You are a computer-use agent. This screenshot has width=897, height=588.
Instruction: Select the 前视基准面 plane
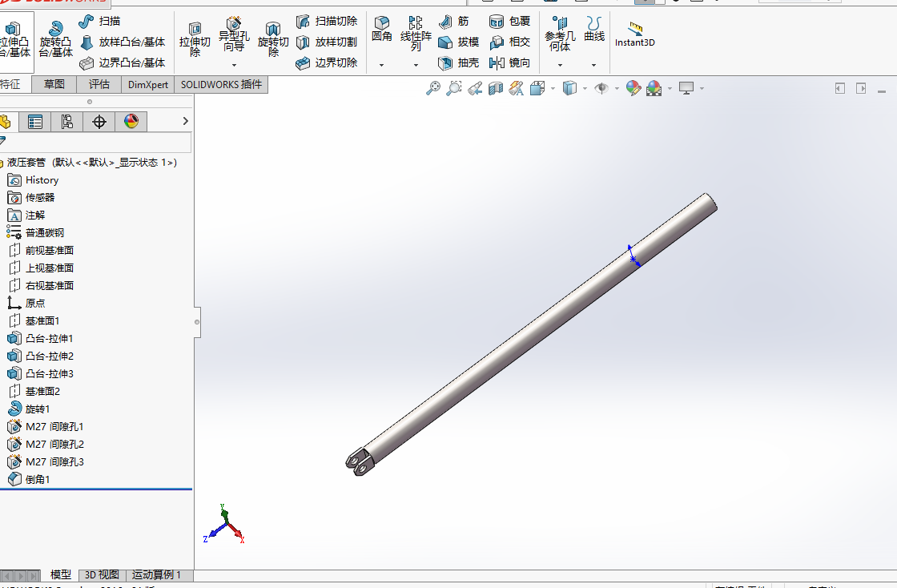tap(41, 251)
